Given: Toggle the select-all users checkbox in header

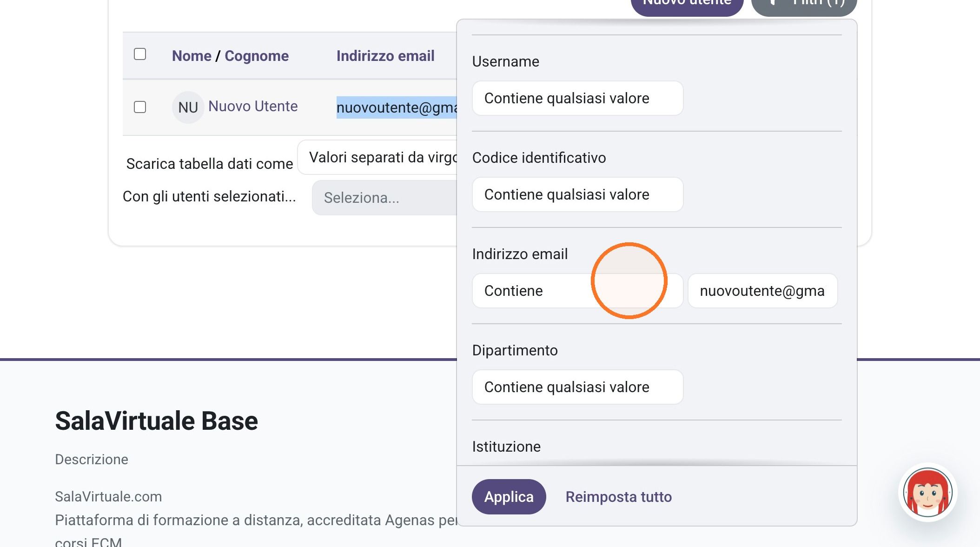Looking at the screenshot, I should coord(140,54).
